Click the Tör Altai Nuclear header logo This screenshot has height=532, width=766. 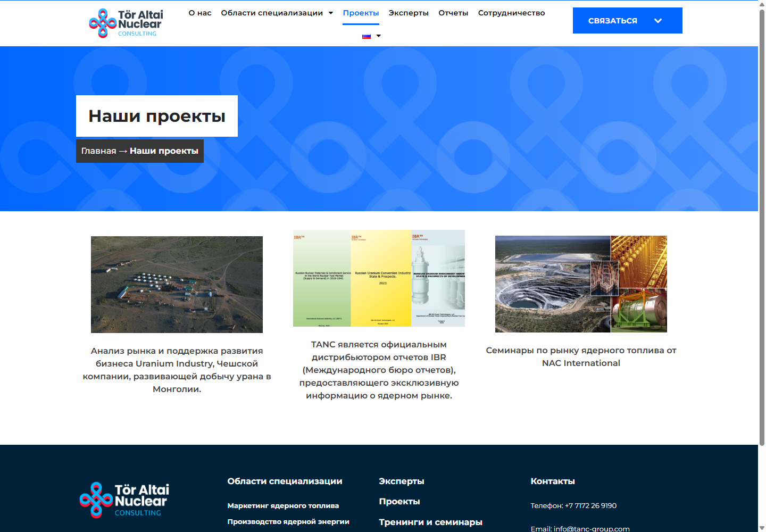pyautogui.click(x=126, y=23)
